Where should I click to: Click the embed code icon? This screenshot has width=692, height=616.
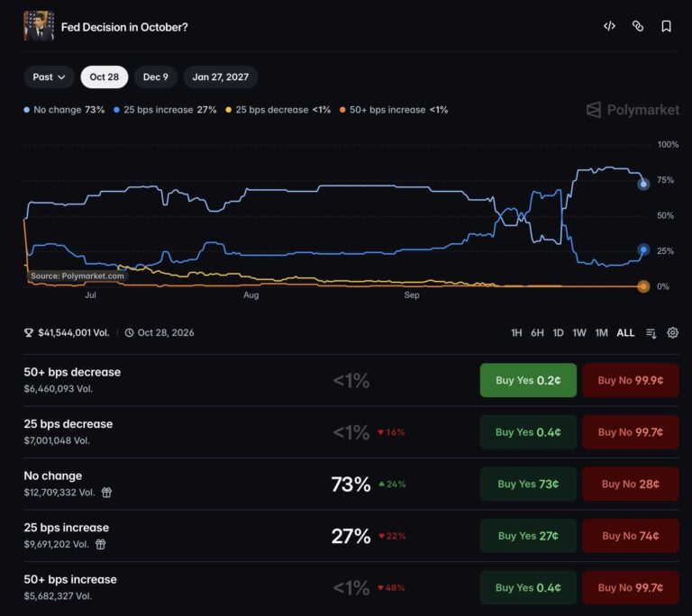pyautogui.click(x=609, y=26)
